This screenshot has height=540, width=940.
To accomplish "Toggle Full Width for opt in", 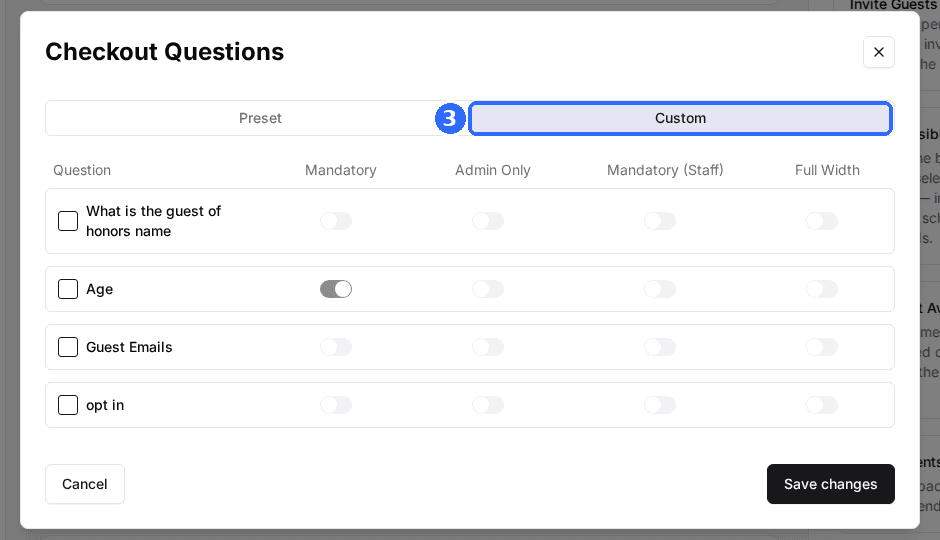I will tap(822, 405).
